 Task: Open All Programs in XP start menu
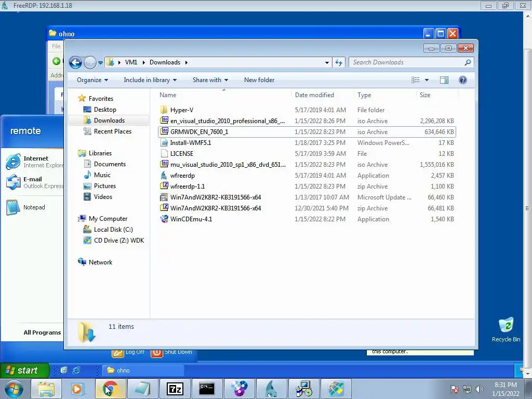click(x=42, y=332)
